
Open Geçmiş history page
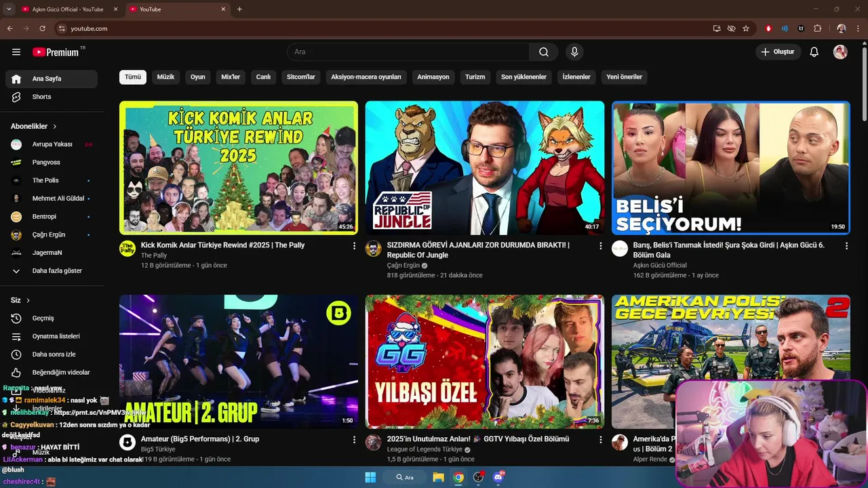pyautogui.click(x=52, y=319)
